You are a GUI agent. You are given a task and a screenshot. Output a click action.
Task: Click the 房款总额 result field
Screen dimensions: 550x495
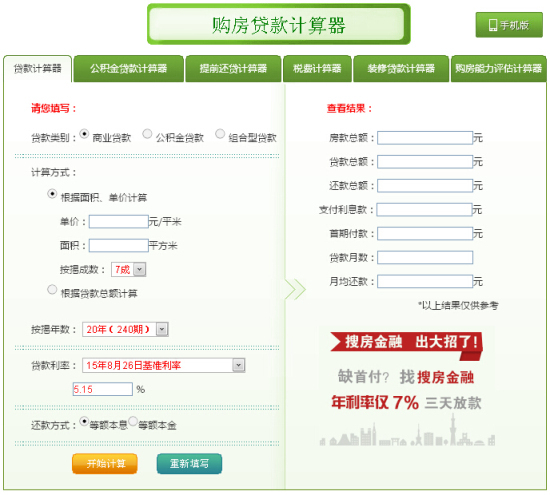coord(425,138)
